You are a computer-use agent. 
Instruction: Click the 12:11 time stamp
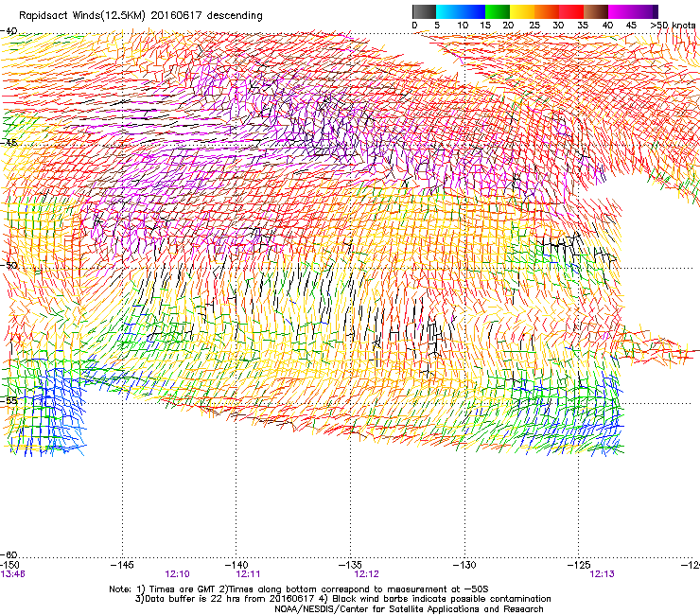248,574
